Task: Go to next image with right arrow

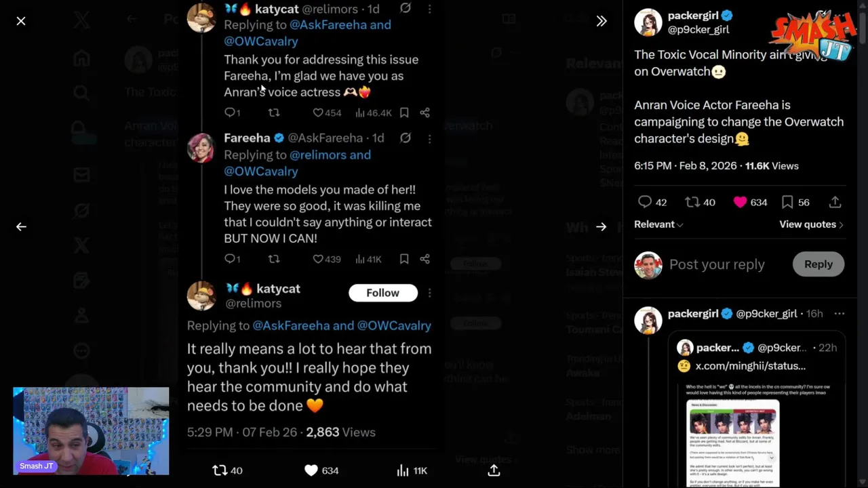Action: coord(601,226)
